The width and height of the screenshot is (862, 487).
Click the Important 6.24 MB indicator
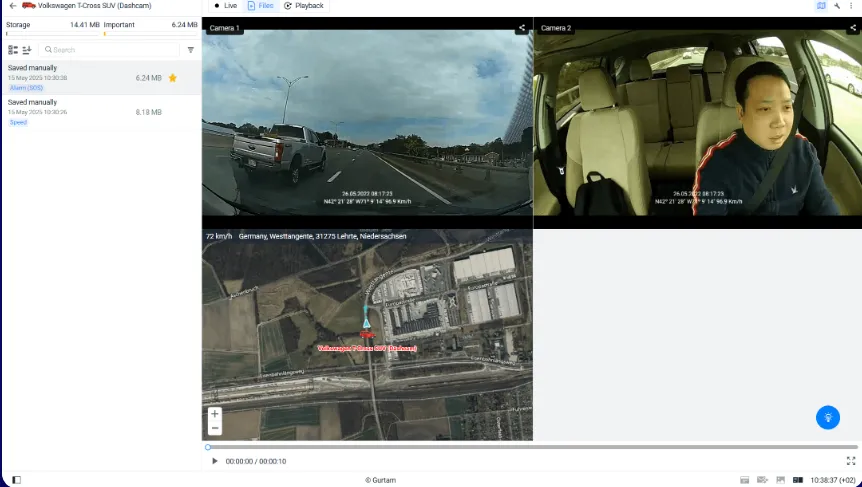click(x=150, y=27)
